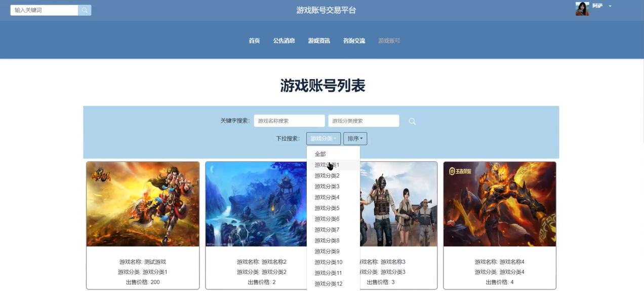Open 游戏资讯 navigation item

319,41
